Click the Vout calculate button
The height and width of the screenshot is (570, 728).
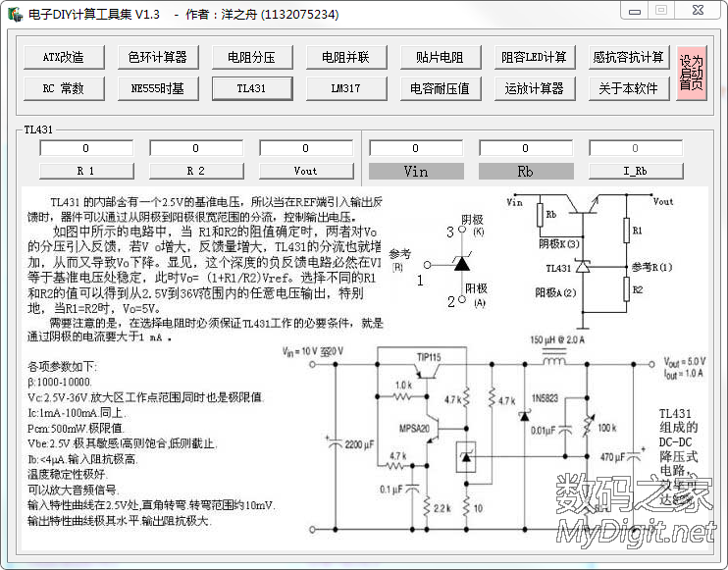[x=306, y=171]
